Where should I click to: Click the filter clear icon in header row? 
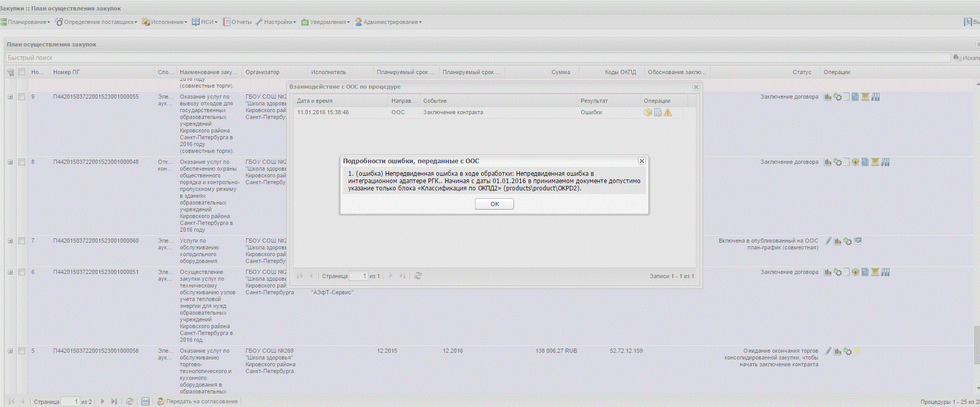coord(10,72)
